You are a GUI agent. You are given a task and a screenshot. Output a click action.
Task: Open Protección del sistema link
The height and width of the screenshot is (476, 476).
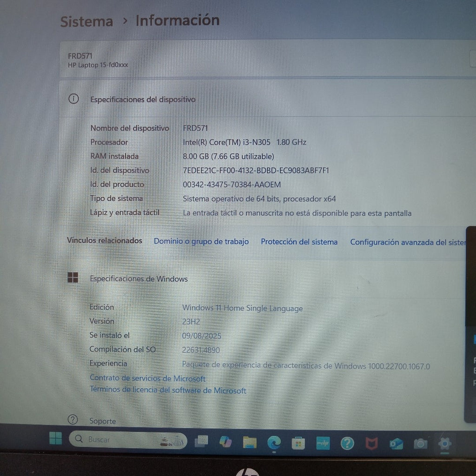[x=299, y=242]
